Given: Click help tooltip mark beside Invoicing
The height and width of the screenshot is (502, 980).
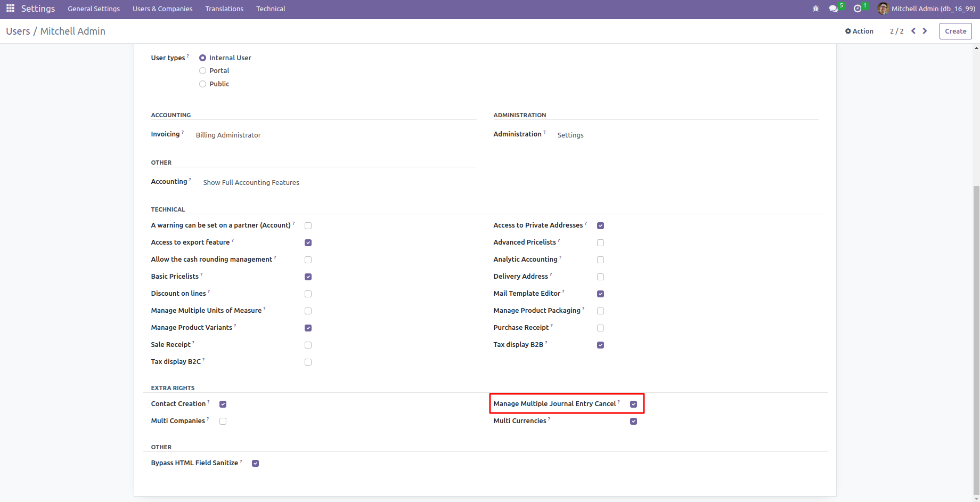Looking at the screenshot, I should coord(183,132).
